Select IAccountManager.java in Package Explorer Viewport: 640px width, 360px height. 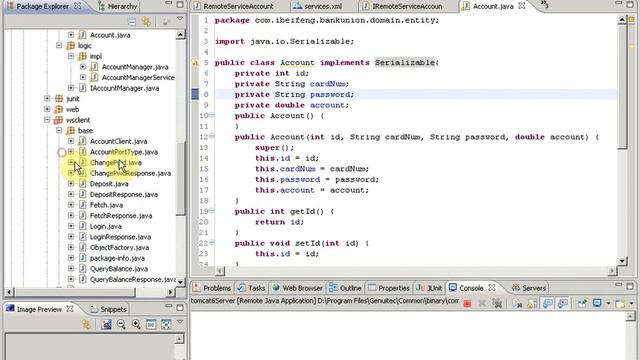click(x=124, y=88)
